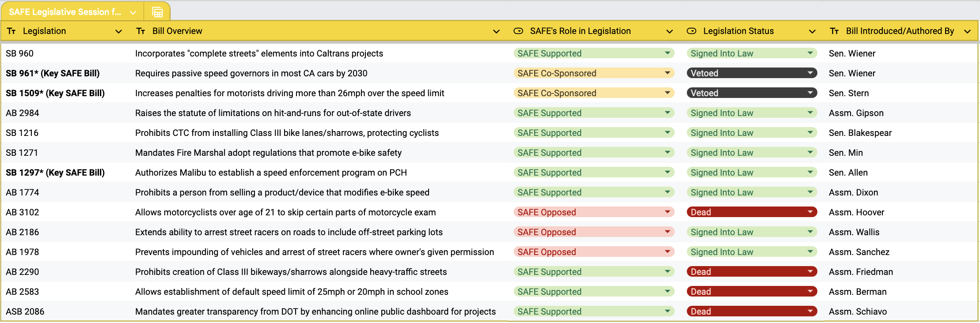Image resolution: width=980 pixels, height=323 pixels.
Task: Select cell "SB 960"
Action: coord(65,53)
